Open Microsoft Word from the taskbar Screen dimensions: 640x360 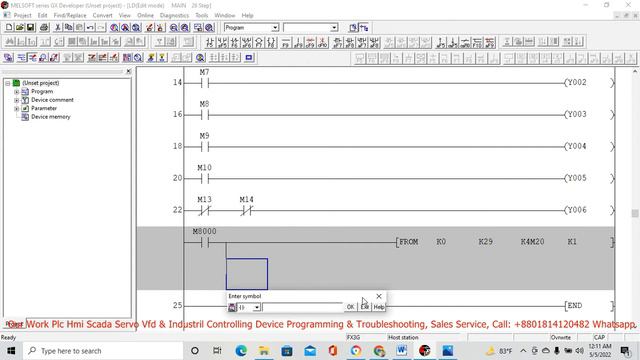point(402,351)
